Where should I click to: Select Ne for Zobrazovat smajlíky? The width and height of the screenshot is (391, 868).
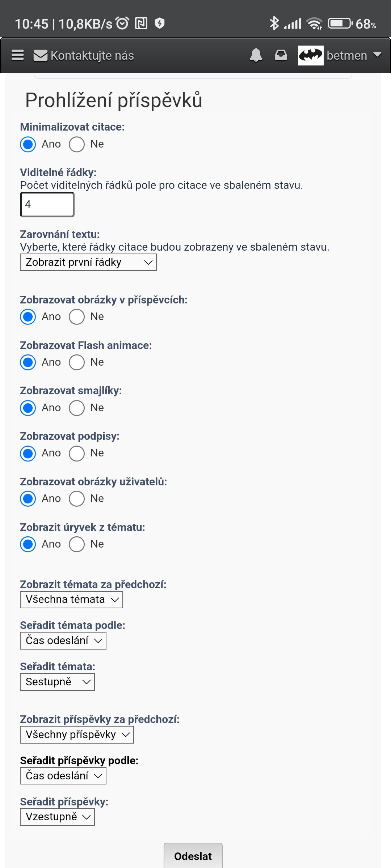point(77,408)
